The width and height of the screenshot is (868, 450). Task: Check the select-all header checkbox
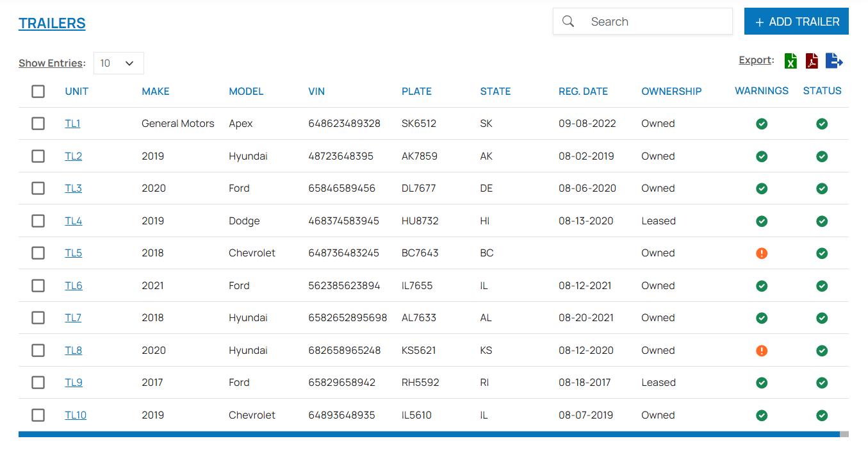click(x=38, y=91)
